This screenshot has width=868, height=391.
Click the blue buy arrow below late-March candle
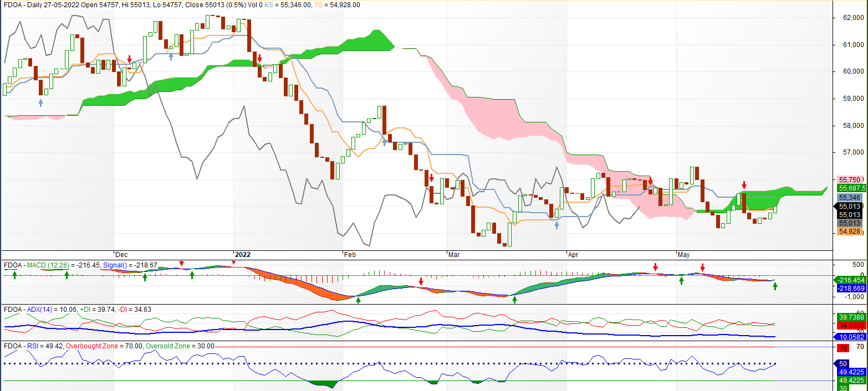click(557, 225)
